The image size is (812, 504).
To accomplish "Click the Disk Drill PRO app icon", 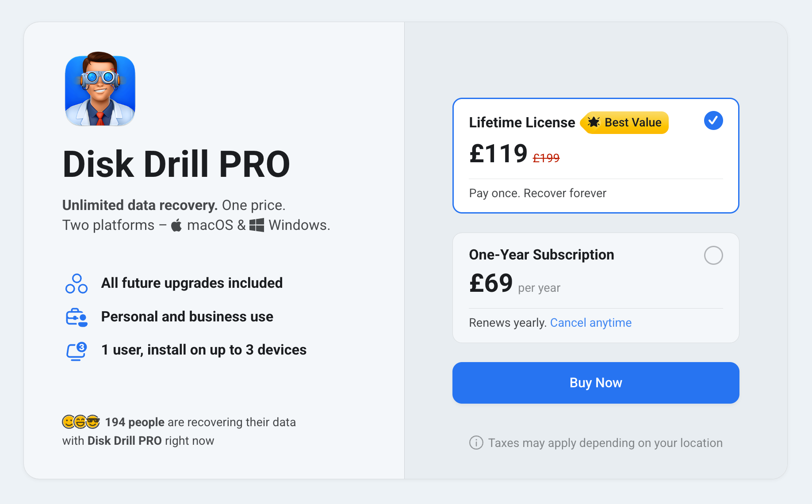I will [x=100, y=89].
